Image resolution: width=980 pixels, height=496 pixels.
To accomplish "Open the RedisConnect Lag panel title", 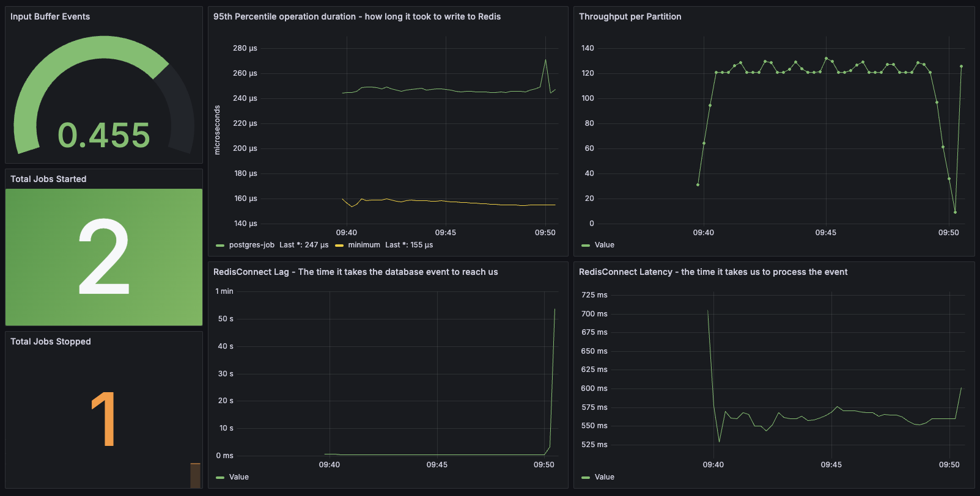I will (x=356, y=272).
